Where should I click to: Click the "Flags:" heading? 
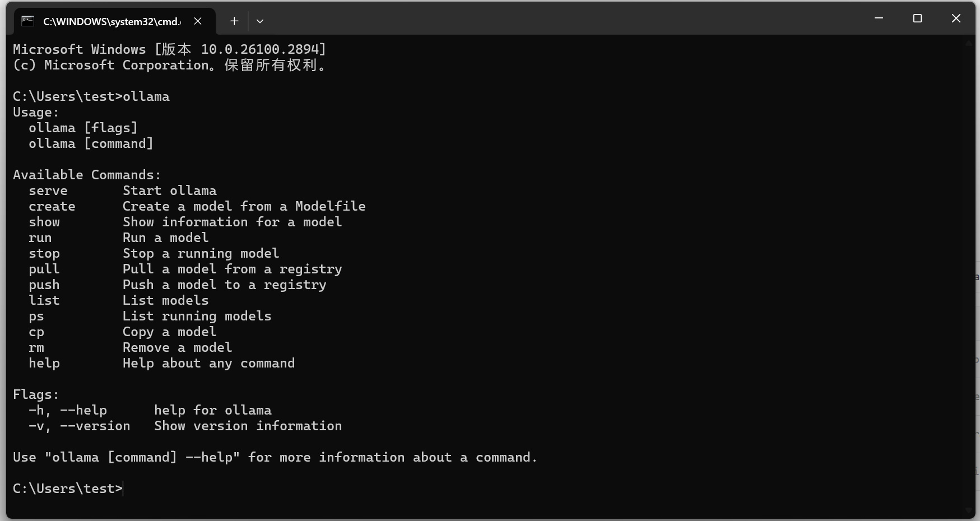pos(36,395)
